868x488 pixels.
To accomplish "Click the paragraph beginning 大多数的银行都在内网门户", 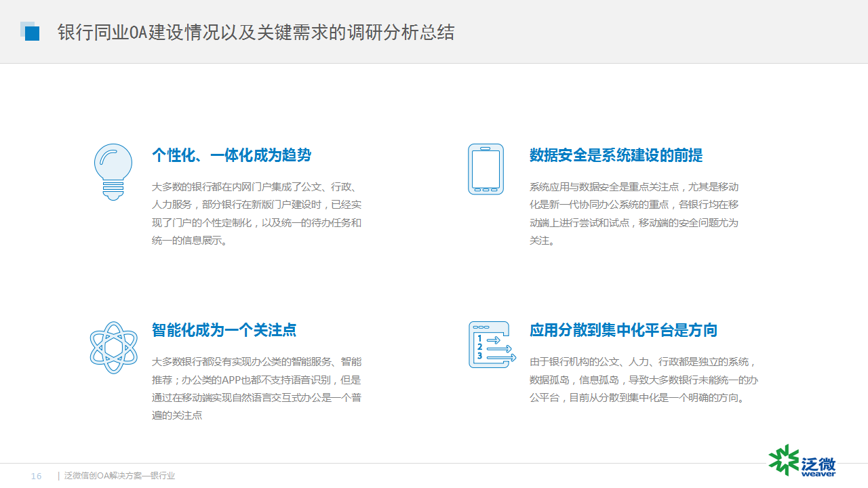I will click(x=256, y=213).
